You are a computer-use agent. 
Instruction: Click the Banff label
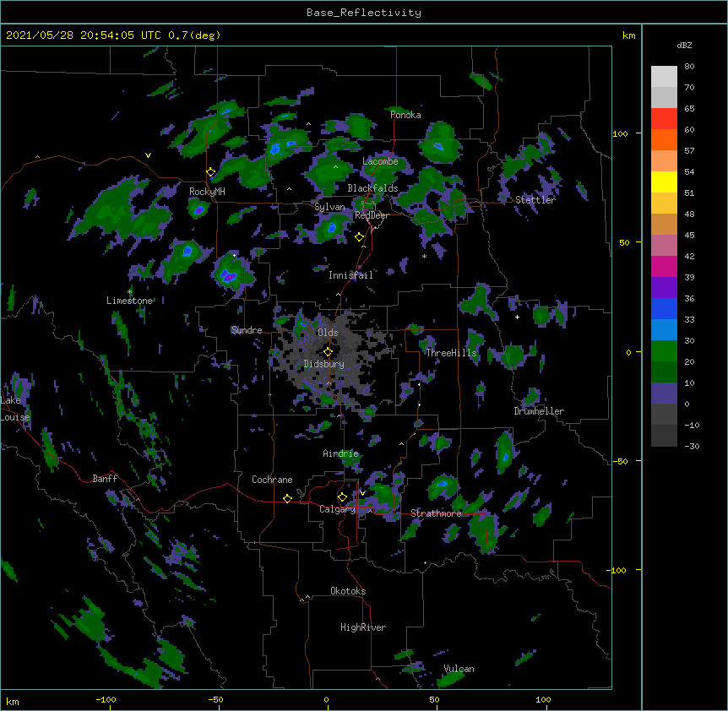pyautogui.click(x=105, y=479)
